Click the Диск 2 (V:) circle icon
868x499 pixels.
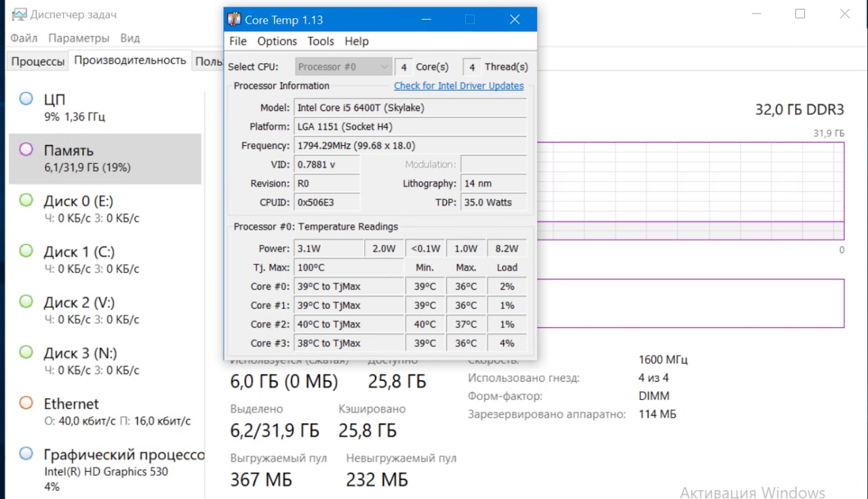point(26,302)
